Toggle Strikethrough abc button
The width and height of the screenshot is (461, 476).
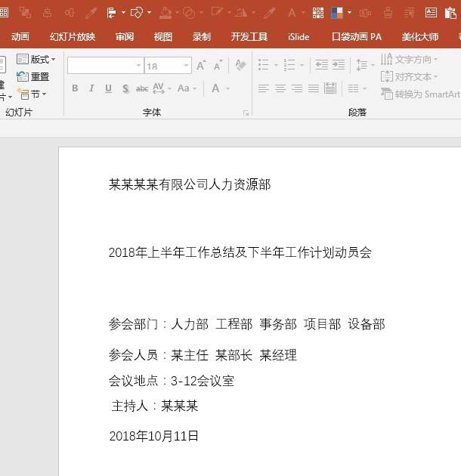point(142,88)
